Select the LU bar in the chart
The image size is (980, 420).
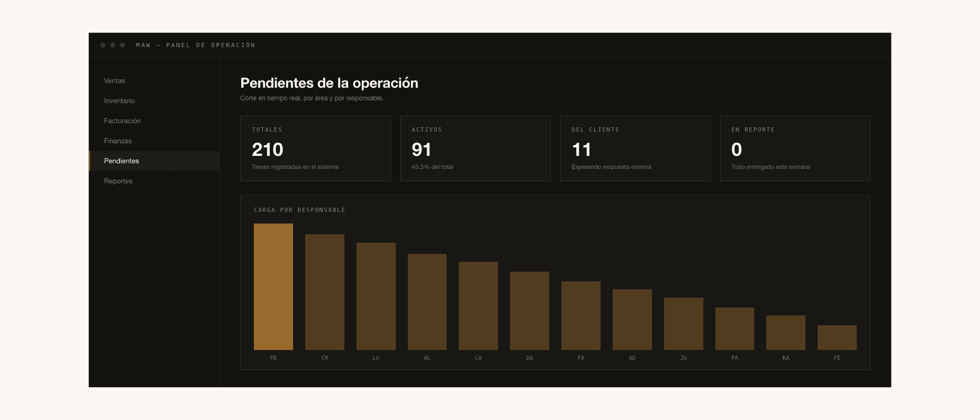[376, 296]
